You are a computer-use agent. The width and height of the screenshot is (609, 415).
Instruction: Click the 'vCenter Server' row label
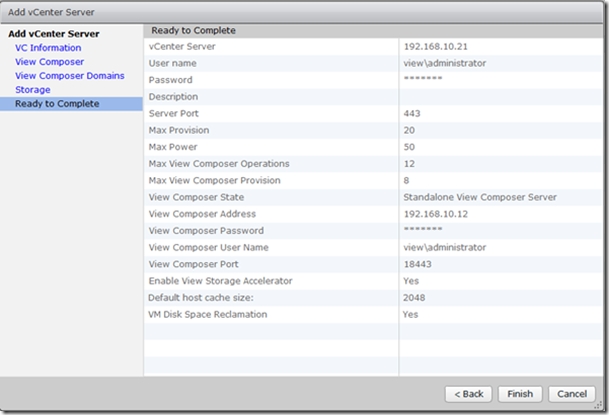point(182,47)
